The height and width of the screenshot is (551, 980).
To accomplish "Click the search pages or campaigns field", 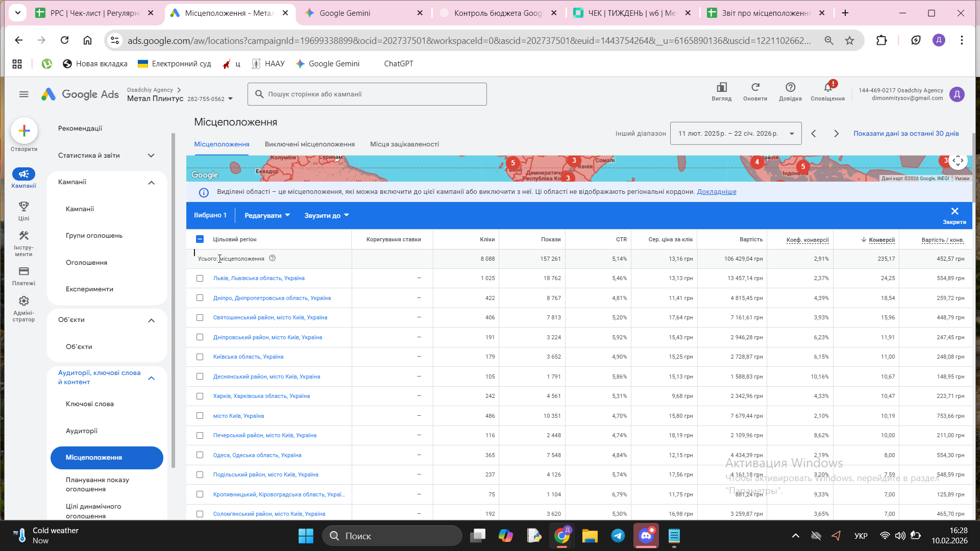I will coord(367,94).
